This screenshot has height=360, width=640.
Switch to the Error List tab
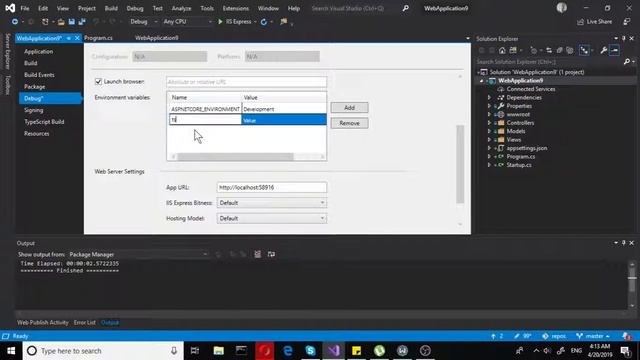[84, 322]
